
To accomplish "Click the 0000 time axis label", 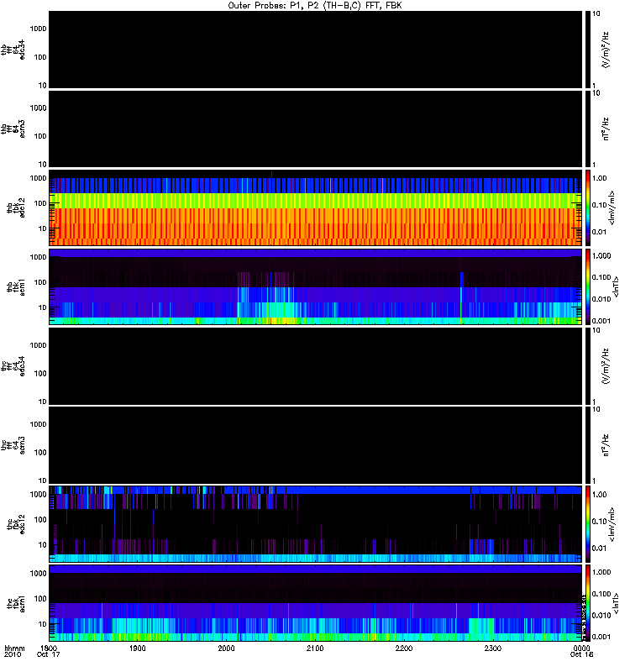I will click(581, 648).
